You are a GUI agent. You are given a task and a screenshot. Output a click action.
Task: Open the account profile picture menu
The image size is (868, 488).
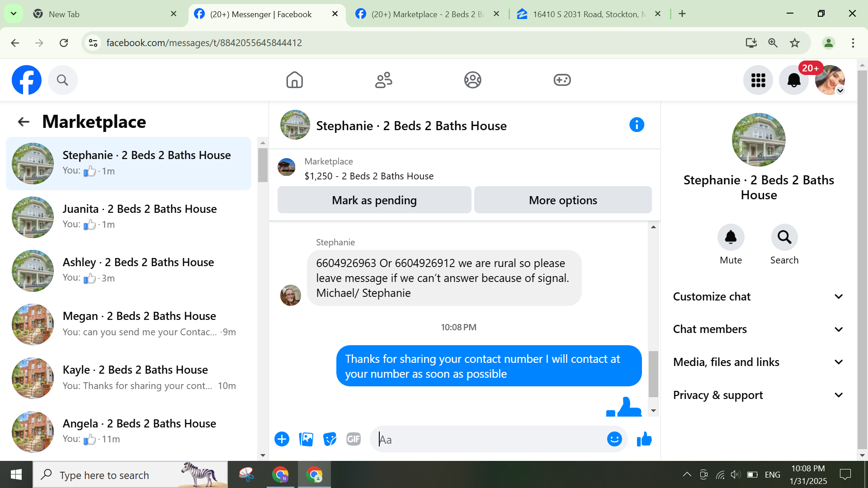pos(830,80)
